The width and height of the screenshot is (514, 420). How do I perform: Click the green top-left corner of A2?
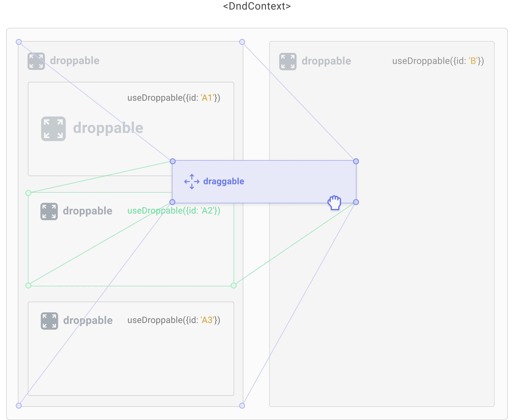tap(28, 193)
